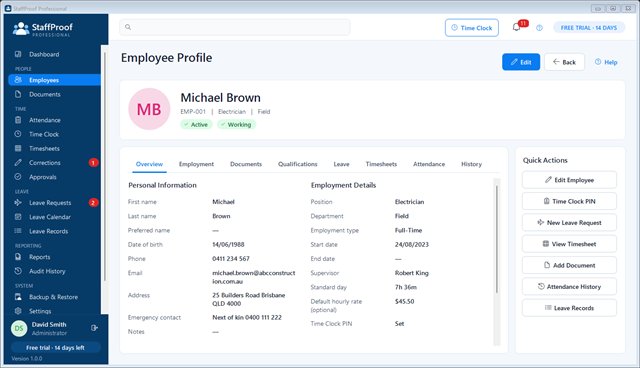Click the sidebar vertical scrollbar
This screenshot has height=368, width=640.
click(105, 166)
